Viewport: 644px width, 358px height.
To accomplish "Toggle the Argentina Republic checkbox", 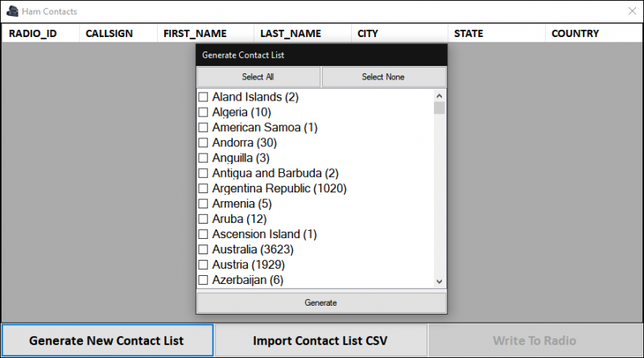I will (x=204, y=189).
